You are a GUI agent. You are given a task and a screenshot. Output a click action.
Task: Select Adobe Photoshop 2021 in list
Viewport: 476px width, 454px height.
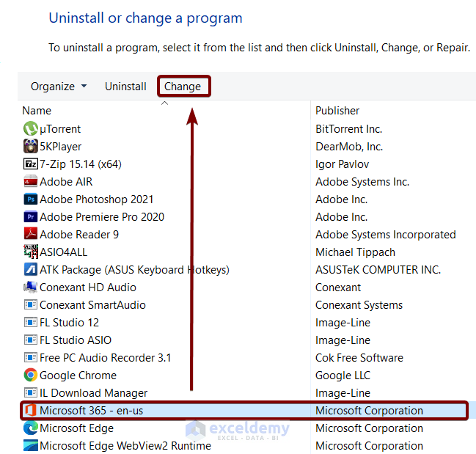(97, 199)
